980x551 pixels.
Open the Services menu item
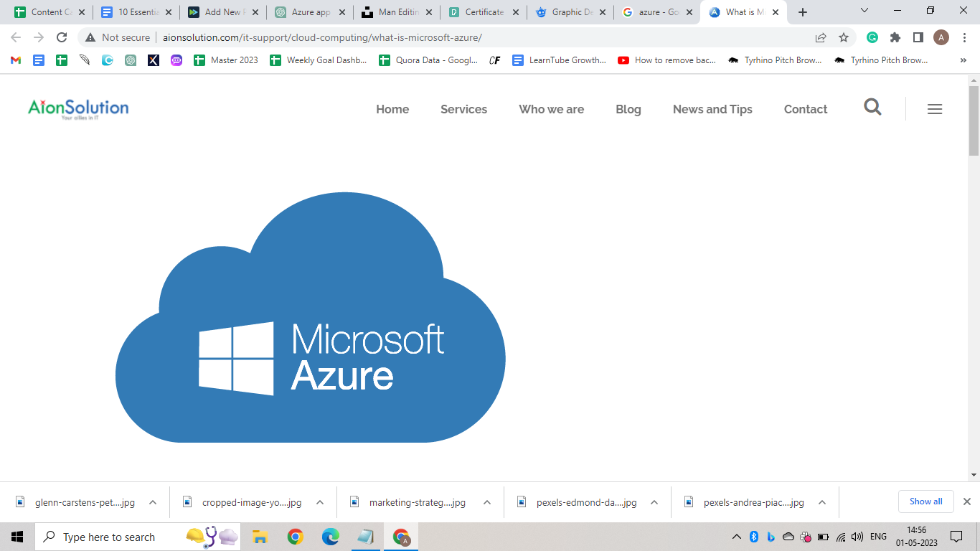(463, 109)
